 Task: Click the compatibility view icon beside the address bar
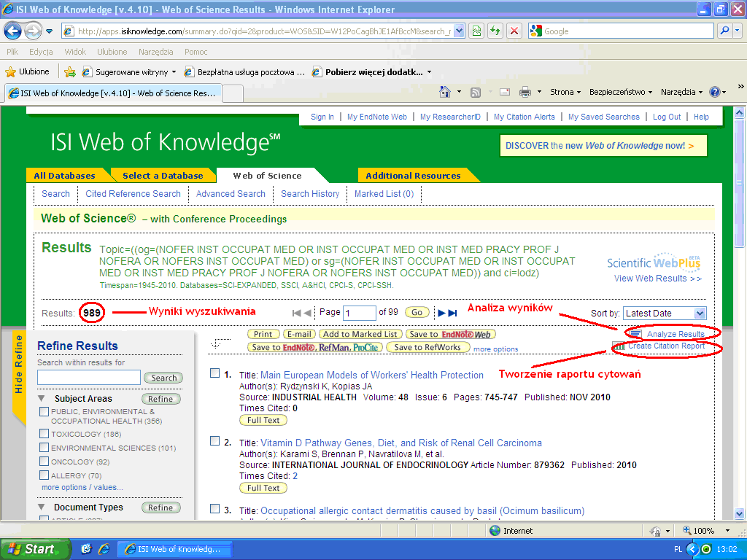click(x=476, y=31)
